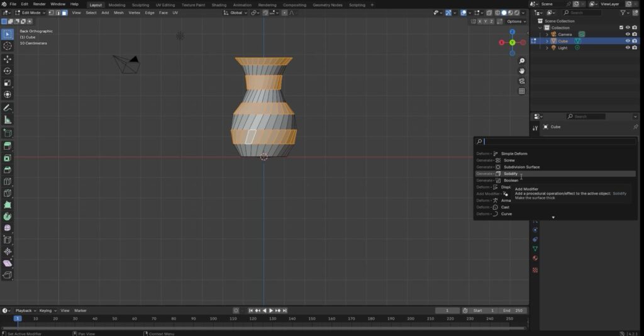Choose Solidify from the modifier list
The height and width of the screenshot is (336, 644).
[511, 174]
